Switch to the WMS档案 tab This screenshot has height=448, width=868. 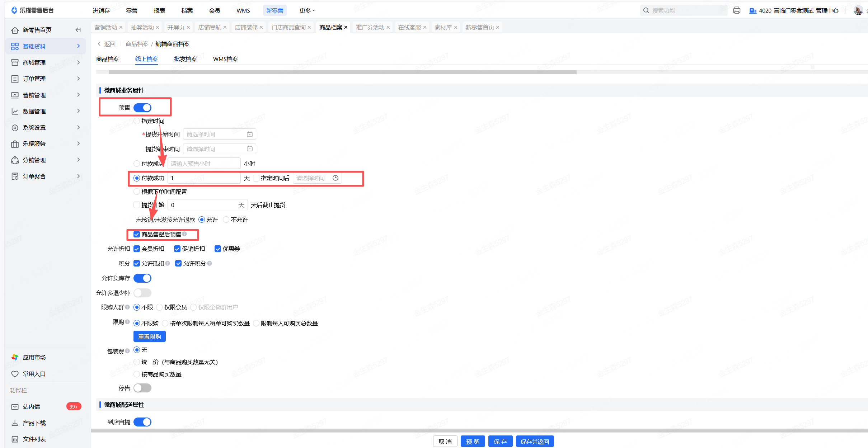(x=225, y=59)
